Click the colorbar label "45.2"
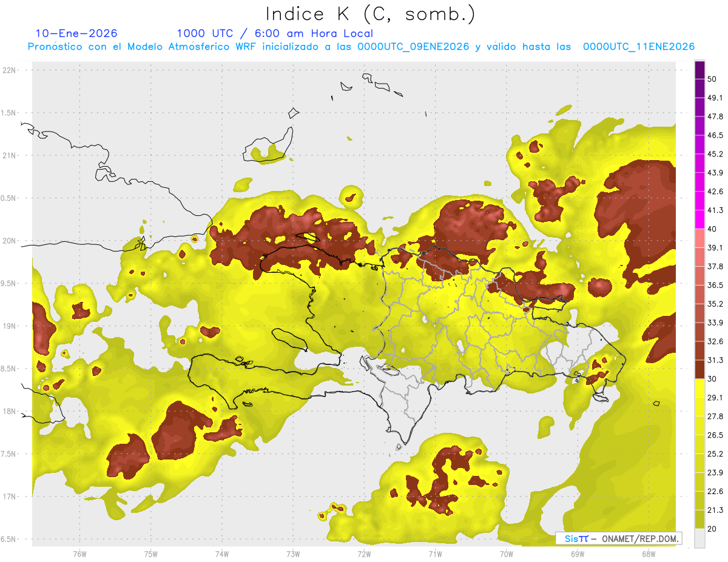 pos(715,154)
